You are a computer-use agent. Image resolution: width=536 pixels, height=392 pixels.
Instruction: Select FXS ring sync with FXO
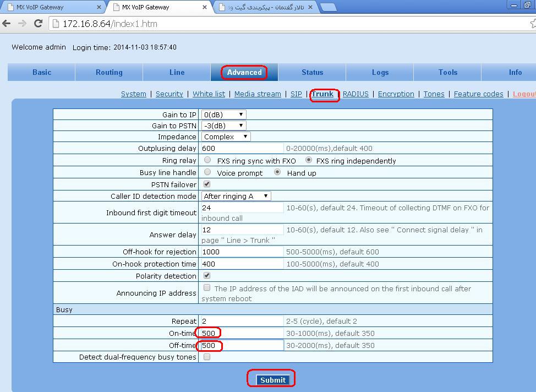(207, 160)
